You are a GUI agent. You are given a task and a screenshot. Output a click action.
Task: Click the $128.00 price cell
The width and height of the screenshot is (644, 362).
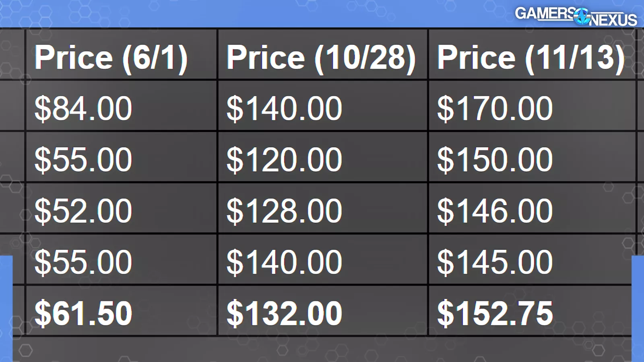click(284, 210)
